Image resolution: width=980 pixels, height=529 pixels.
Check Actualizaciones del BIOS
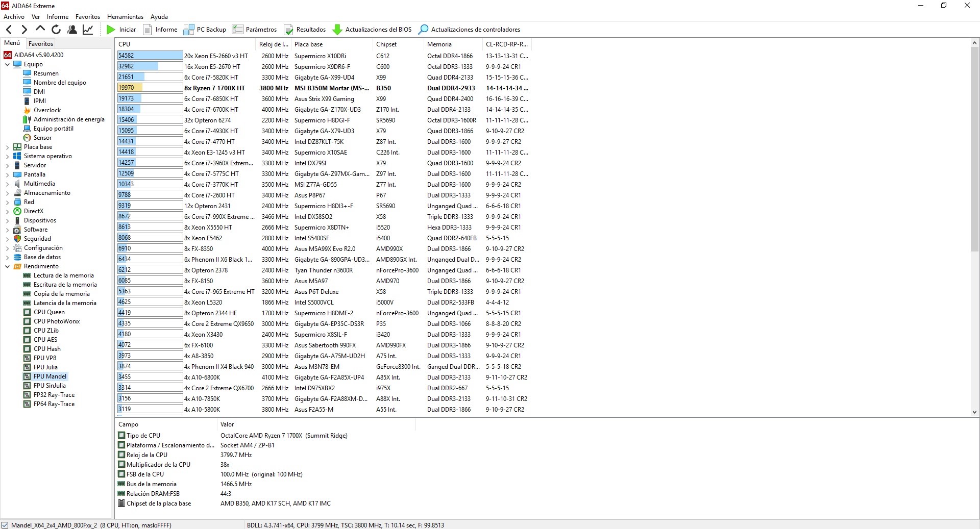pos(372,30)
